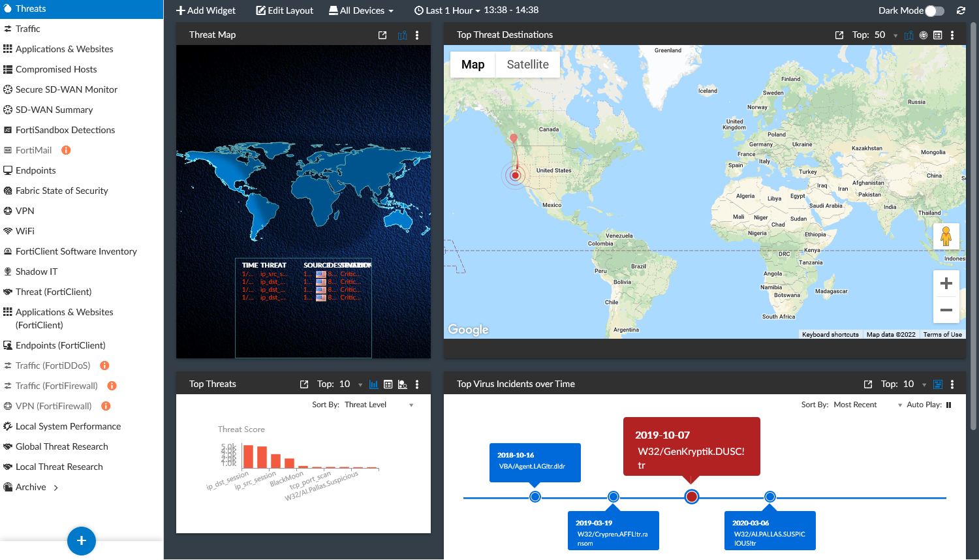Image resolution: width=979 pixels, height=560 pixels.
Task: Click the Google logo on map
Action: pos(468,330)
